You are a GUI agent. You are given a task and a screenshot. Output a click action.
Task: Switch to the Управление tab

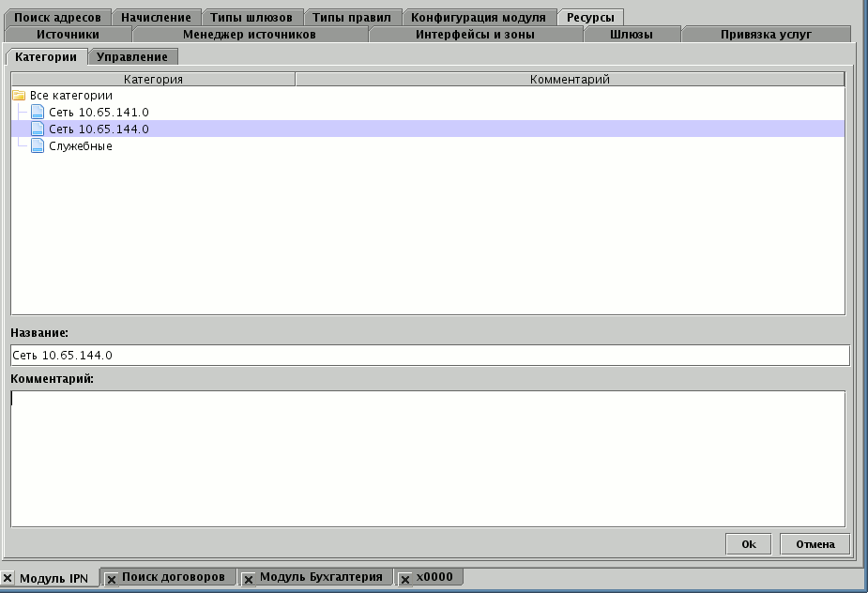click(132, 57)
